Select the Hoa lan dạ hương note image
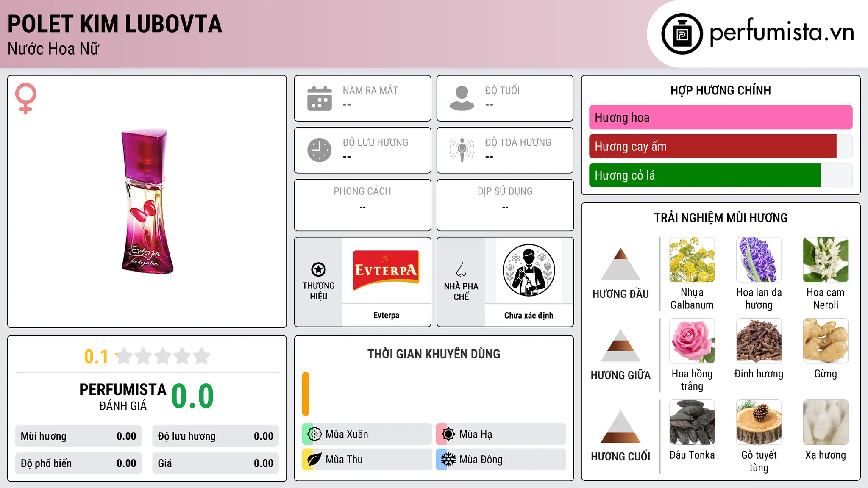This screenshot has height=488, width=868. point(759,260)
